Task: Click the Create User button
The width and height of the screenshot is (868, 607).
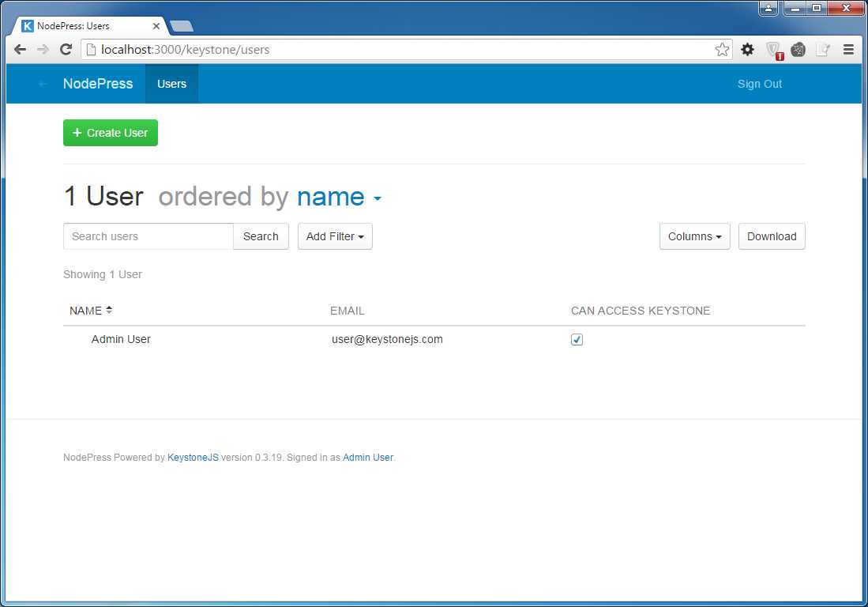Action: click(x=110, y=133)
